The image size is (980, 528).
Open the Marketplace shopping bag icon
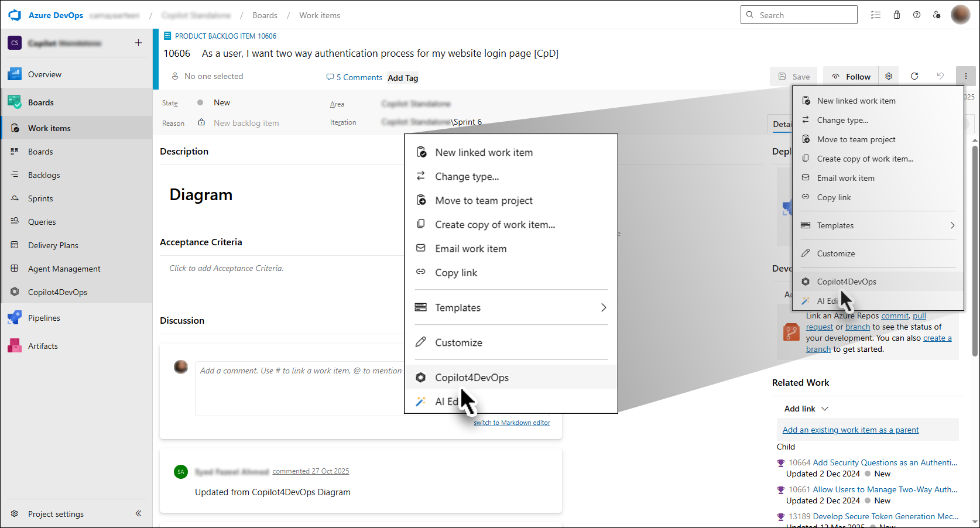click(x=897, y=15)
